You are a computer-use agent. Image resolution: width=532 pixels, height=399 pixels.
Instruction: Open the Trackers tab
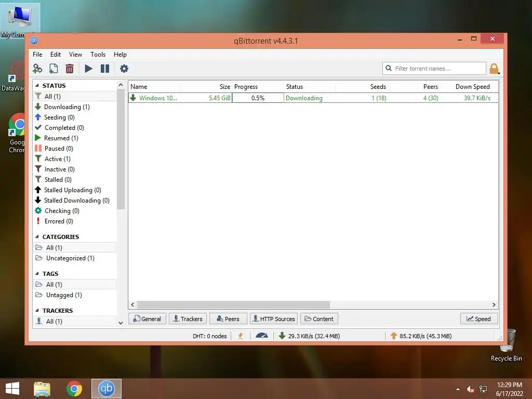(188, 318)
